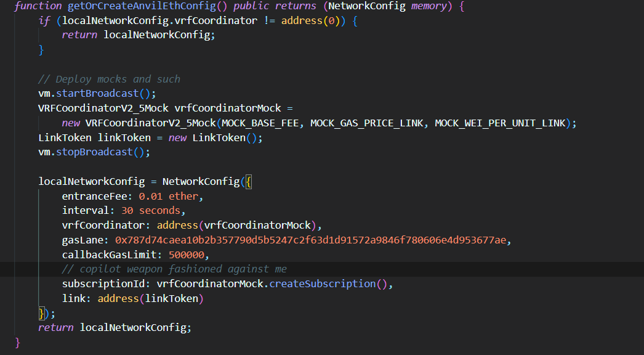Image resolution: width=644 pixels, height=355 pixels.
Task: Click the subscriptionId field name
Action: pos(103,284)
